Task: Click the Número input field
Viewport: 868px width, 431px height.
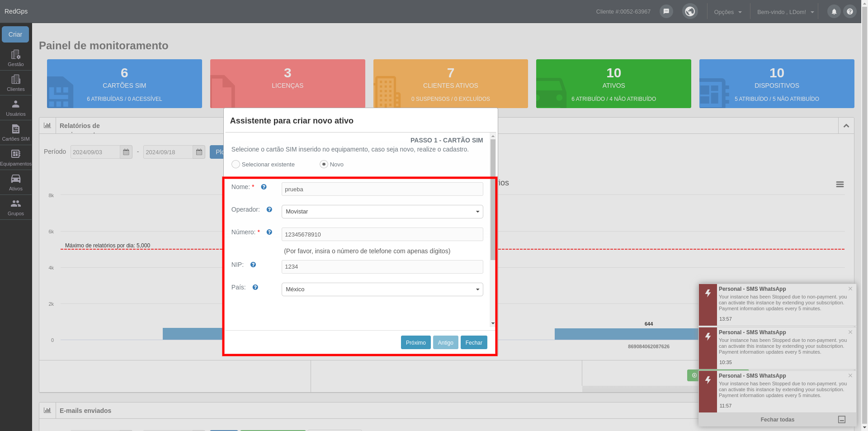Action: pyautogui.click(x=382, y=234)
